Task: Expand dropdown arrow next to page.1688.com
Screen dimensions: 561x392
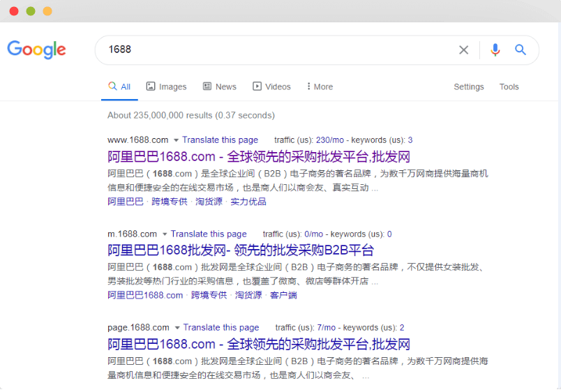Action: [177, 328]
